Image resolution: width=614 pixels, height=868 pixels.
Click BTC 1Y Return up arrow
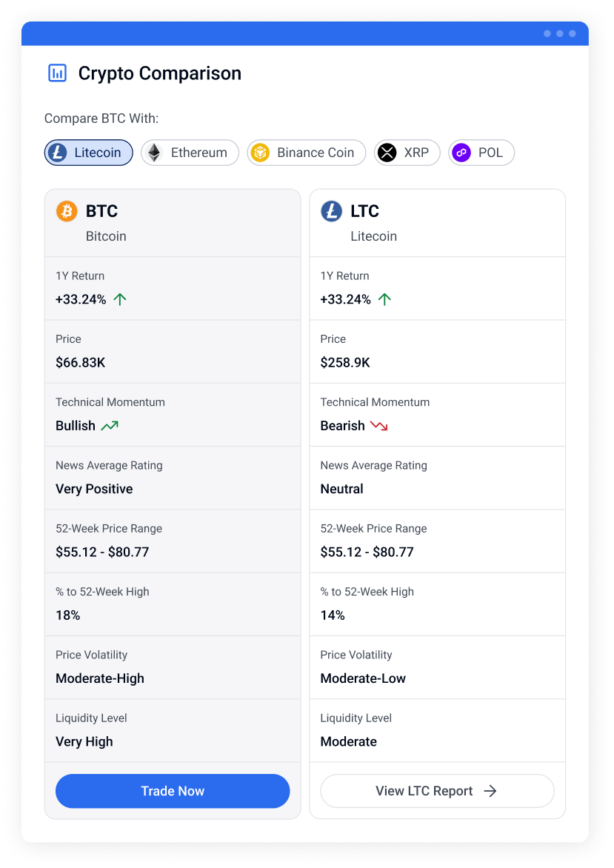120,299
